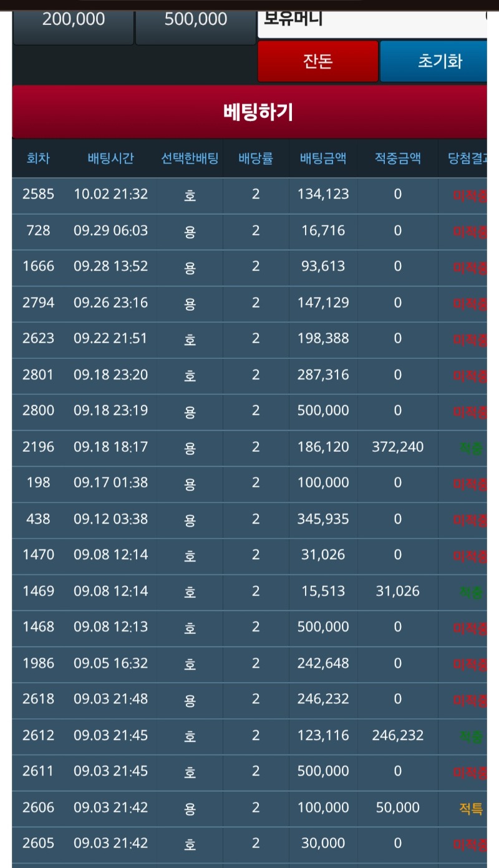Click the 선택한배팅 column header
This screenshot has height=868, width=499.
point(190,158)
